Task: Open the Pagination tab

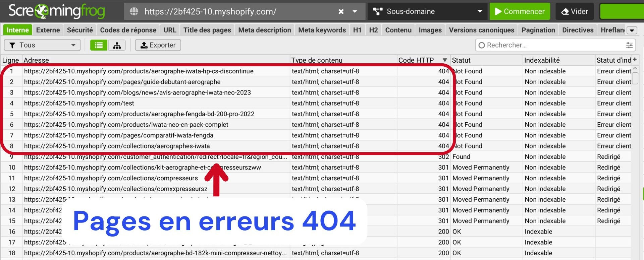Action: pyautogui.click(x=538, y=30)
